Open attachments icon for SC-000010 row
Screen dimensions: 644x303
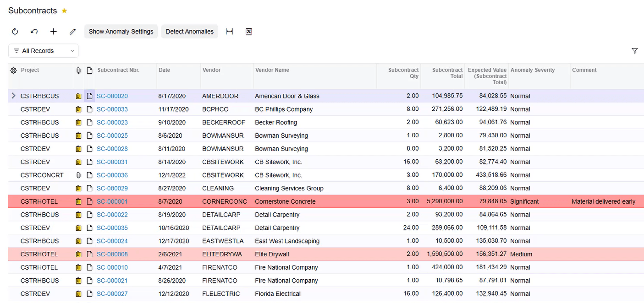click(78, 267)
